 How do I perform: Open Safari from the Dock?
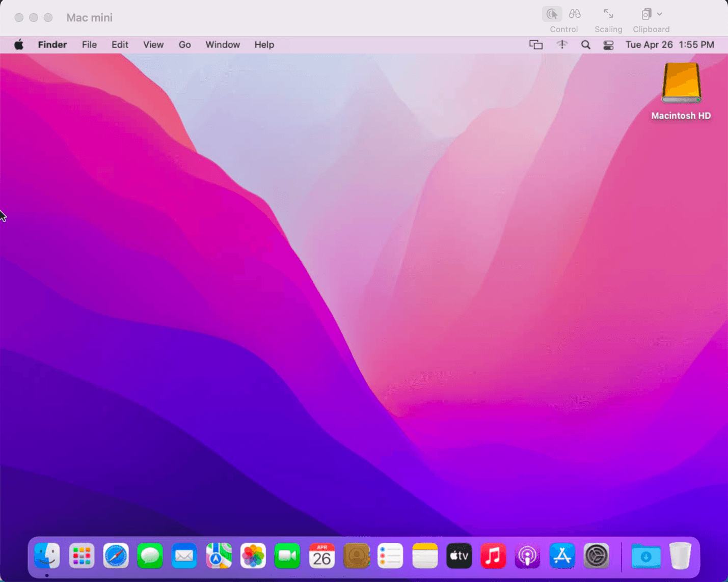point(116,556)
